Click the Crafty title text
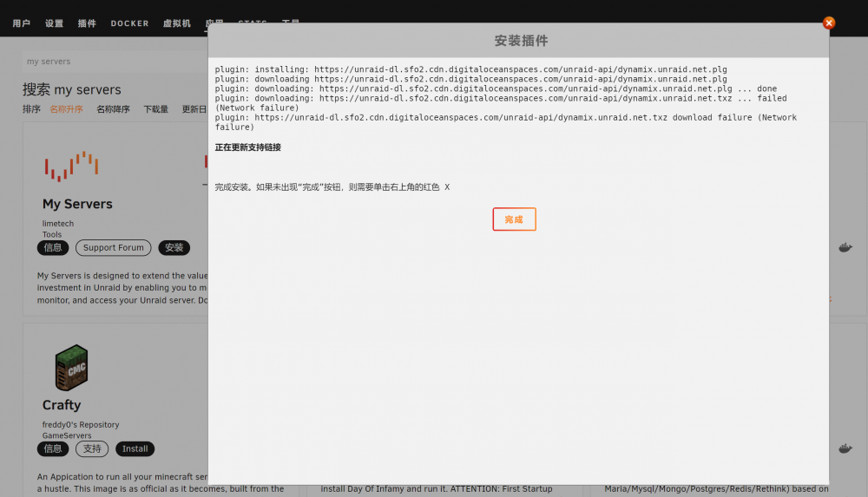 click(62, 404)
